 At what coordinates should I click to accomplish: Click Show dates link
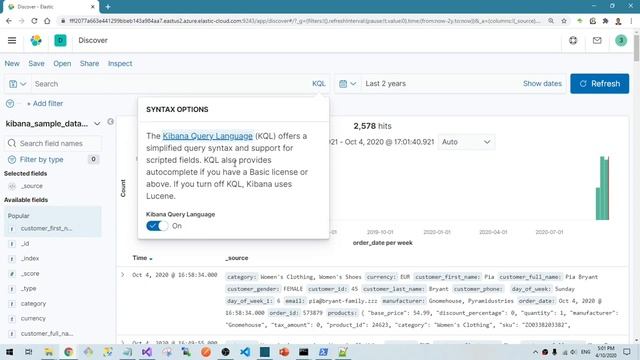point(542,84)
